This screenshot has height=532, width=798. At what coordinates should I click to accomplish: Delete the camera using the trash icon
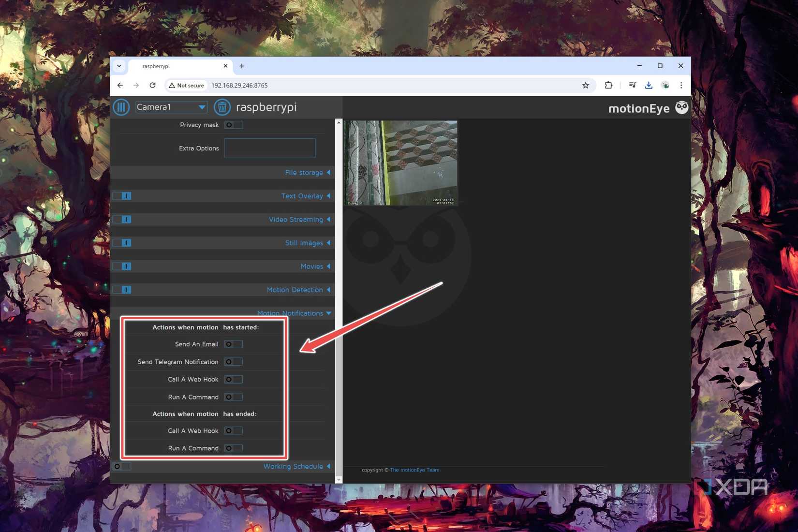click(x=222, y=107)
